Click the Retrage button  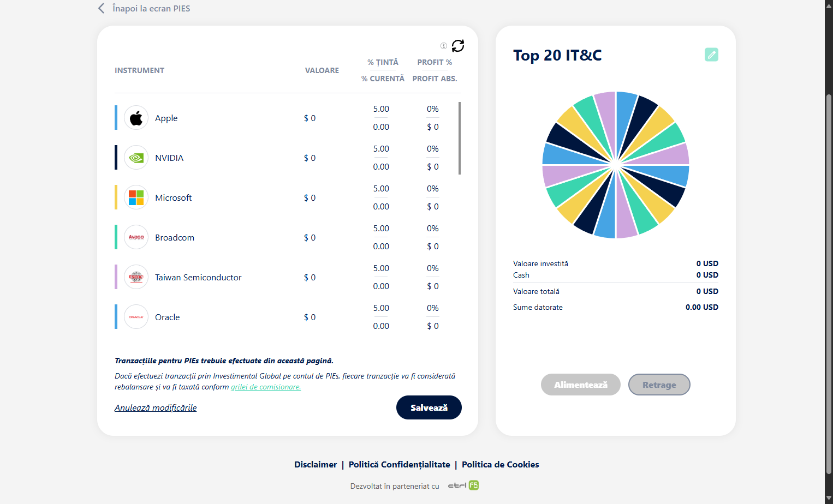point(659,385)
